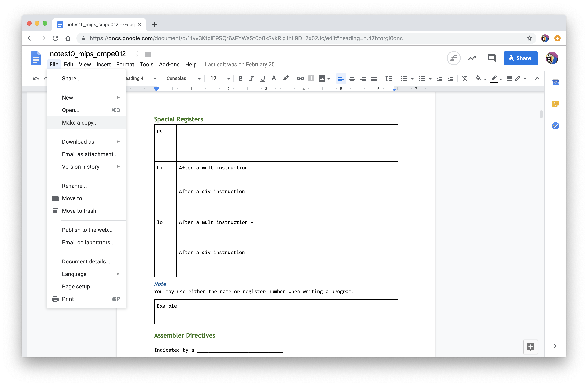Open the text color picker

[274, 79]
